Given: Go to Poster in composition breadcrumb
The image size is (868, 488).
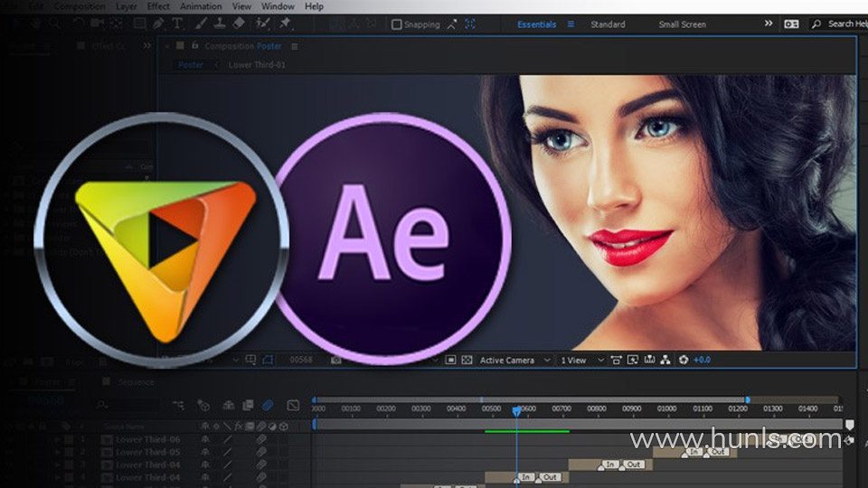Looking at the screenshot, I should (191, 65).
